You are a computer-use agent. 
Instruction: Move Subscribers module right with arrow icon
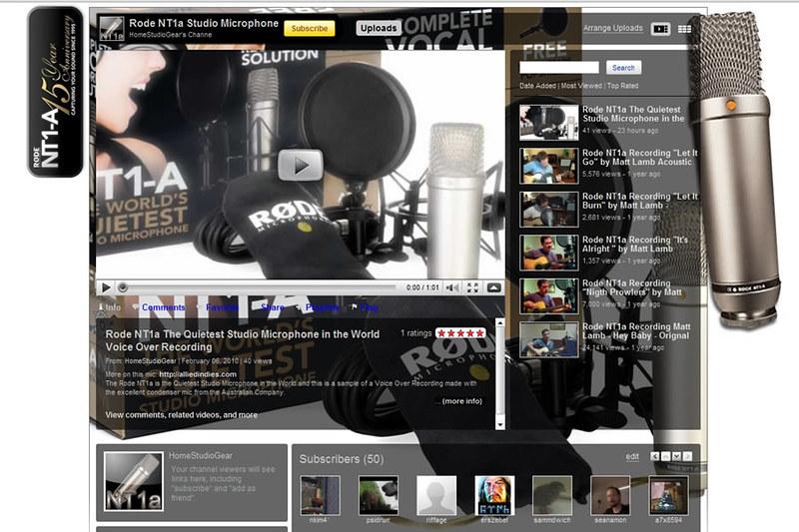click(x=687, y=456)
